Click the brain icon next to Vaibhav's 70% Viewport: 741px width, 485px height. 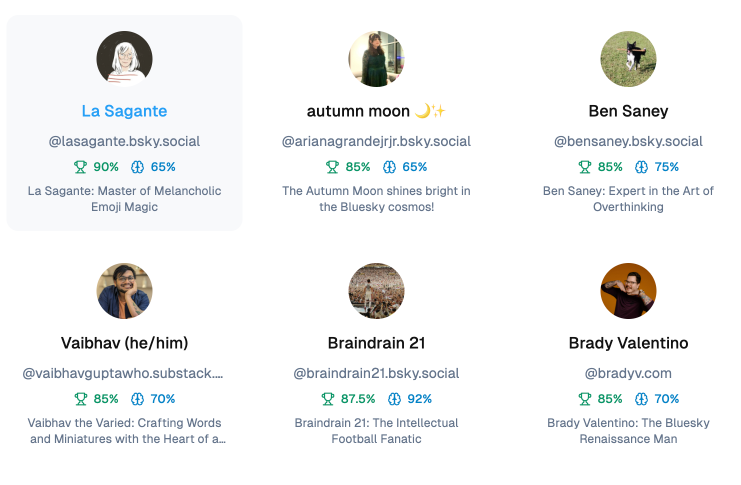click(x=138, y=399)
